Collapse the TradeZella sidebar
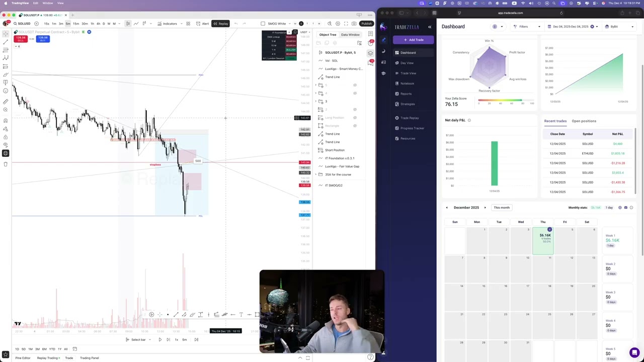 coord(430,27)
